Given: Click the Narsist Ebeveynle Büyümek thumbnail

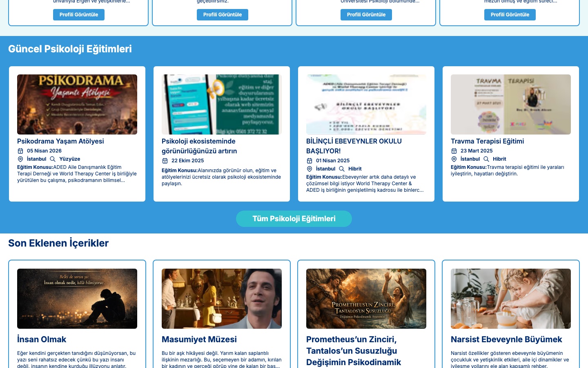Looking at the screenshot, I should [x=511, y=298].
